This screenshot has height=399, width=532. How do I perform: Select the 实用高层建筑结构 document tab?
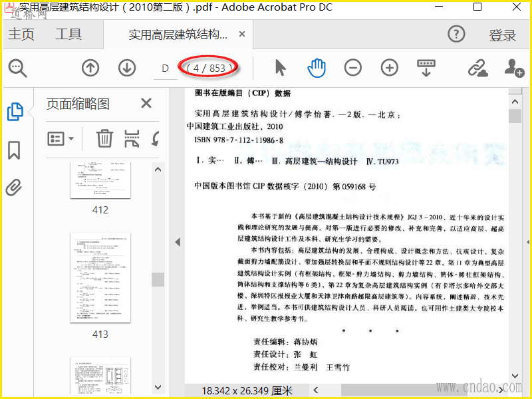pyautogui.click(x=178, y=35)
